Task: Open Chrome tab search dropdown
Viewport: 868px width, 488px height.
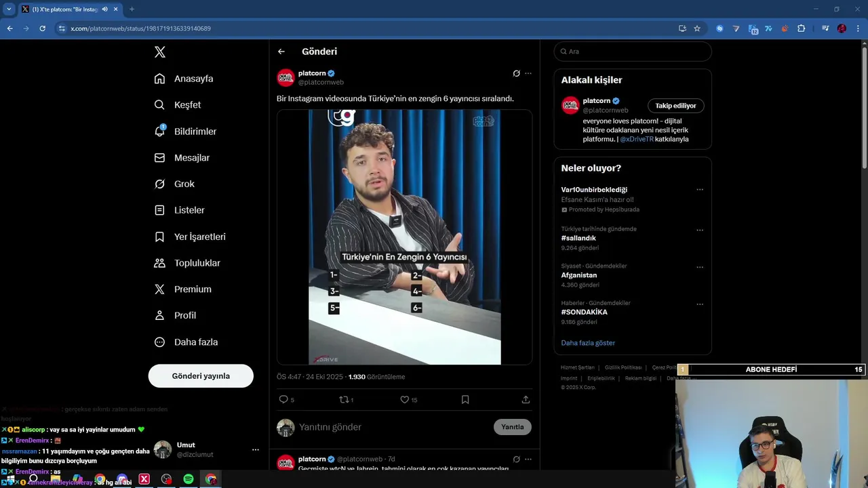Action: [9, 9]
